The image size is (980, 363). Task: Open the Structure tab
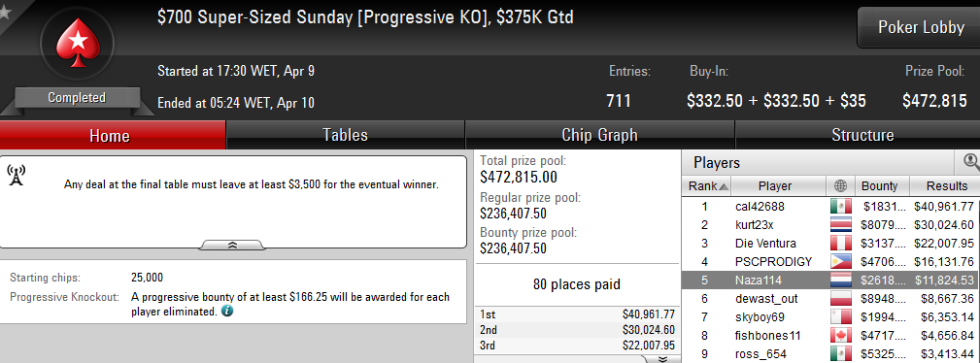862,135
